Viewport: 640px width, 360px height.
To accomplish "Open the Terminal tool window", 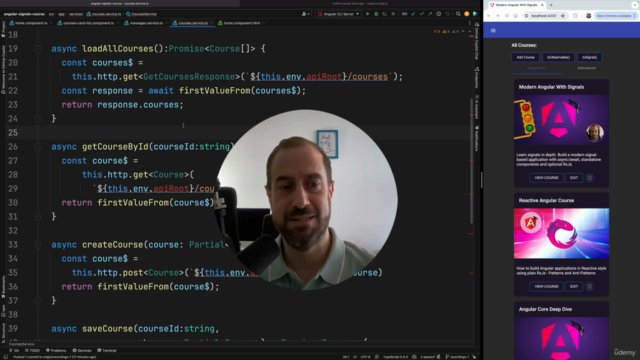I will point(107,350).
